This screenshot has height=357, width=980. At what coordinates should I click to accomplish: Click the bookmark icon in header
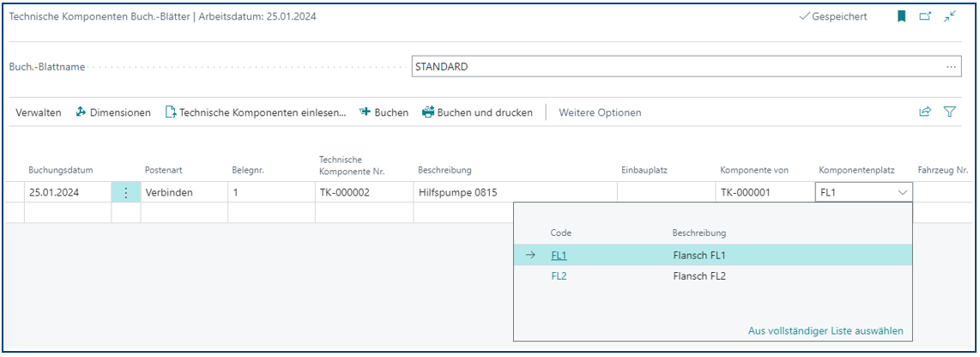[902, 16]
